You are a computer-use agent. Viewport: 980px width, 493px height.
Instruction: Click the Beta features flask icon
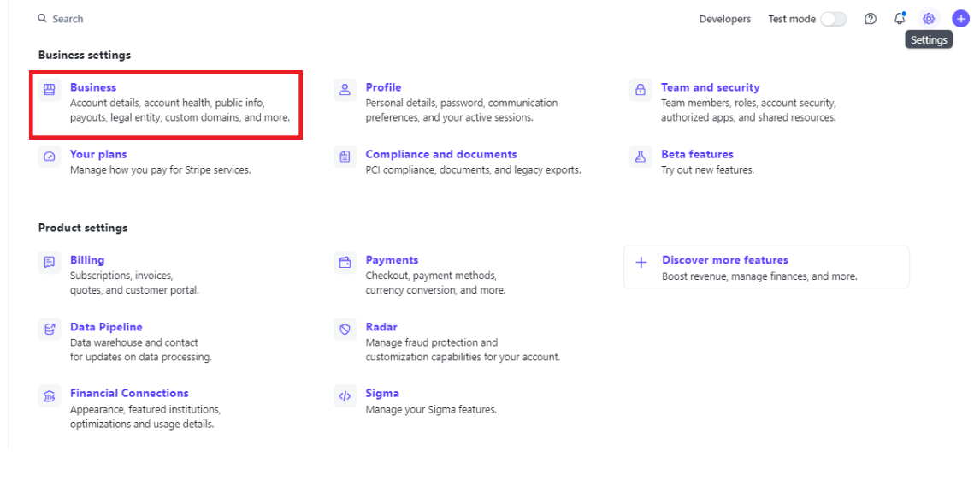[641, 157]
